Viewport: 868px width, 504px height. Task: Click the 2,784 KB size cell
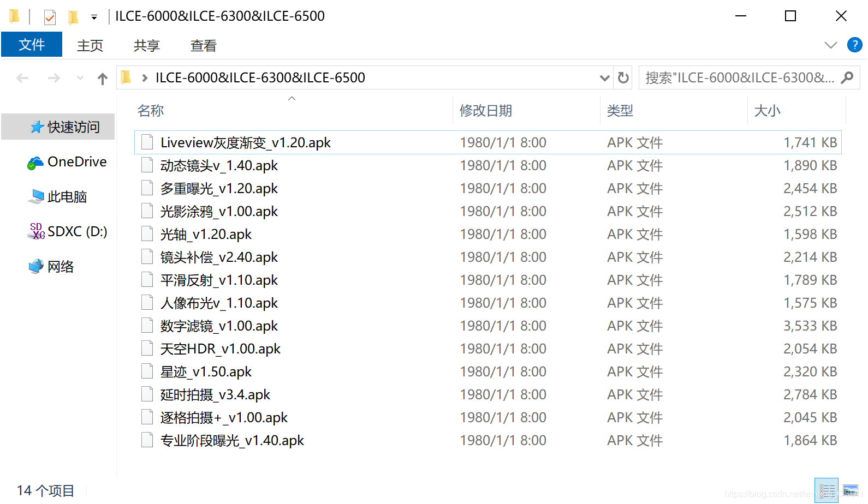pos(810,394)
